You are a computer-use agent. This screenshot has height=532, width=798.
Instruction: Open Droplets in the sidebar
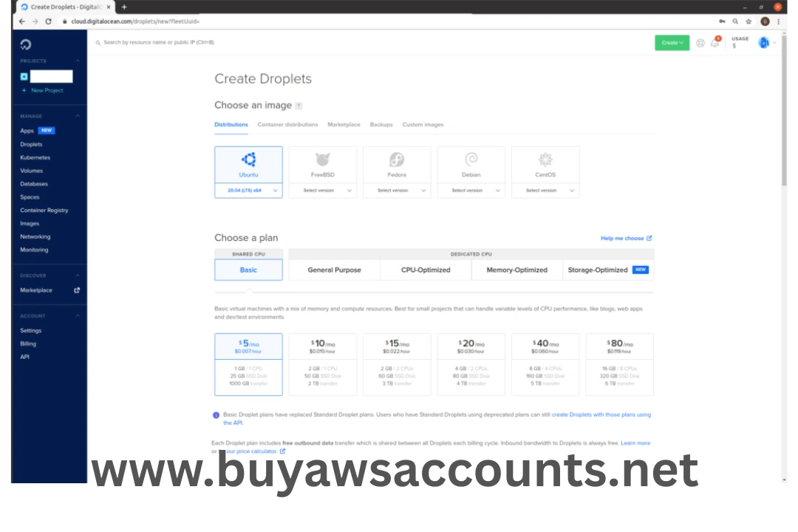pyautogui.click(x=31, y=145)
